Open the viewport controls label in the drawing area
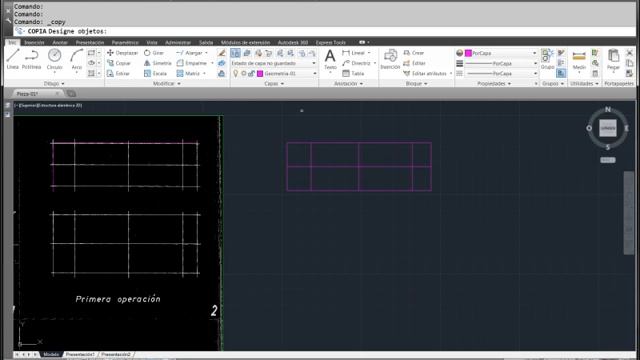The height and width of the screenshot is (360, 640). (x=49, y=105)
